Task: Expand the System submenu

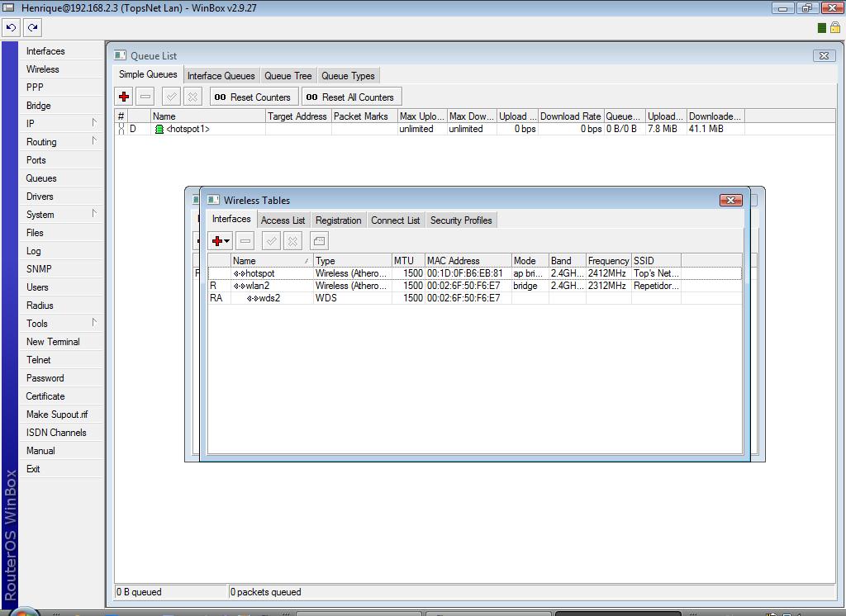Action: coord(94,214)
